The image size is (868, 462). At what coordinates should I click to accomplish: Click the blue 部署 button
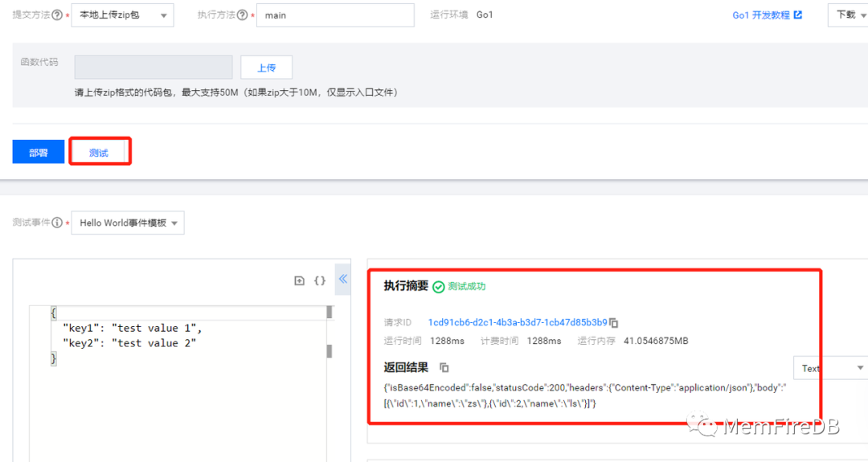(x=39, y=152)
